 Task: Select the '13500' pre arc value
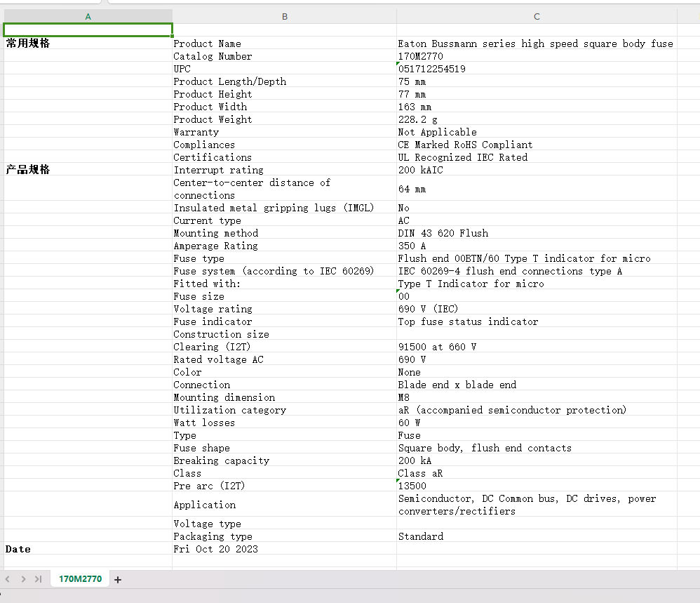(x=537, y=486)
